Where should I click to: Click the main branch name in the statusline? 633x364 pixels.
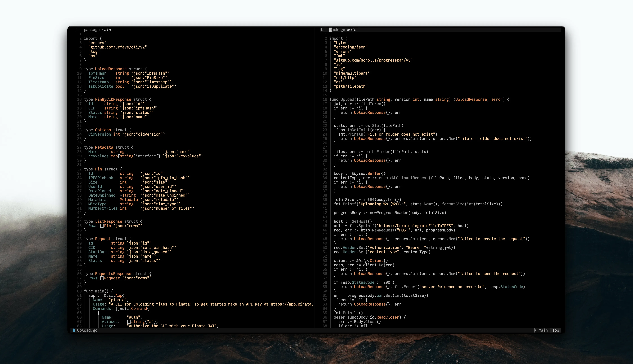(x=543, y=330)
